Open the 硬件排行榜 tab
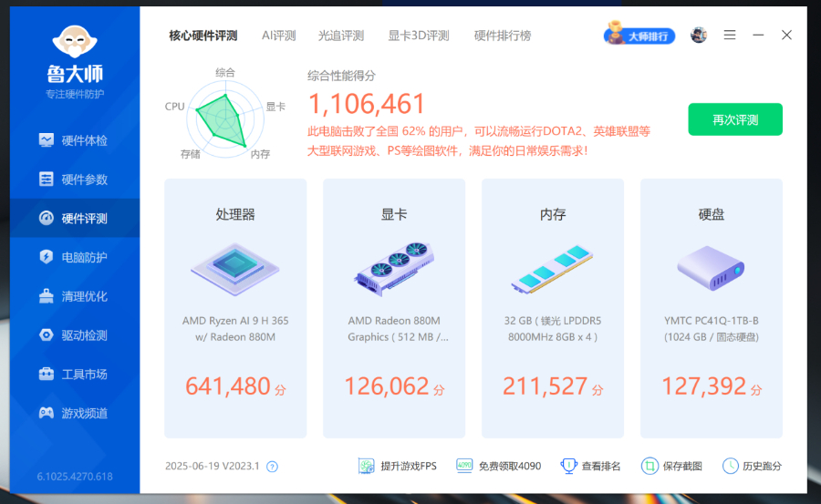This screenshot has height=504, width=821. pyautogui.click(x=503, y=36)
